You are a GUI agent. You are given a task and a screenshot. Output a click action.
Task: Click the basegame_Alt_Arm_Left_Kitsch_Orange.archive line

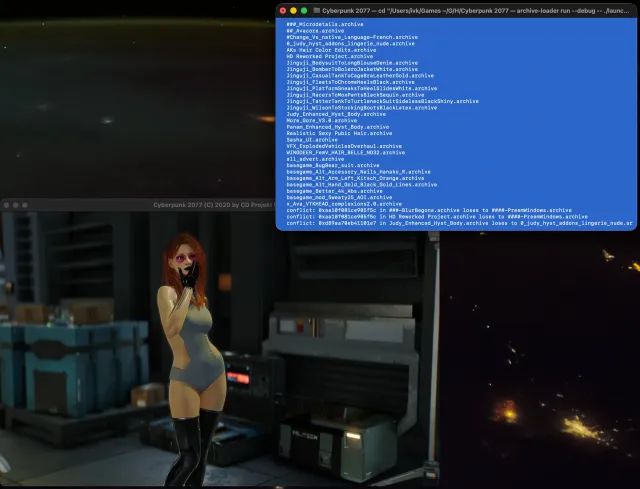[x=355, y=178]
